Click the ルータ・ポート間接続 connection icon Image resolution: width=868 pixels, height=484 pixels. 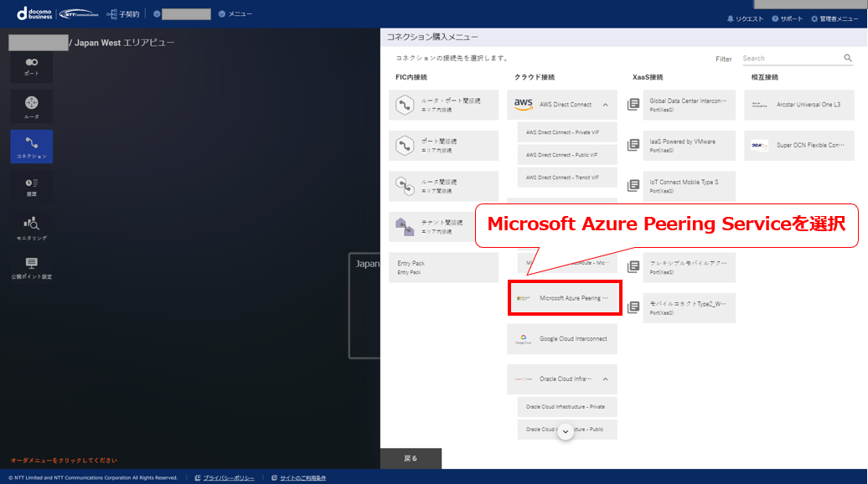tap(405, 105)
